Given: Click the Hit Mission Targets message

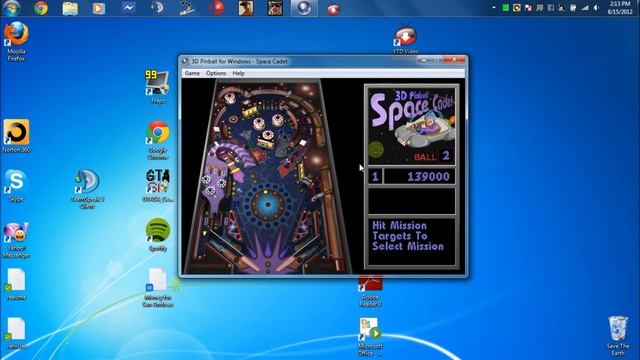Looking at the screenshot, I should pyautogui.click(x=408, y=236).
